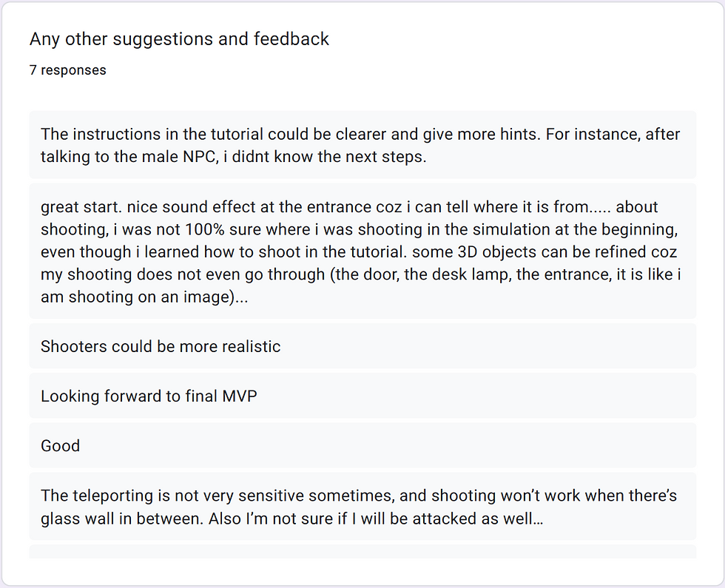725x588 pixels.
Task: Select the 'Good' response card
Action: point(362,445)
